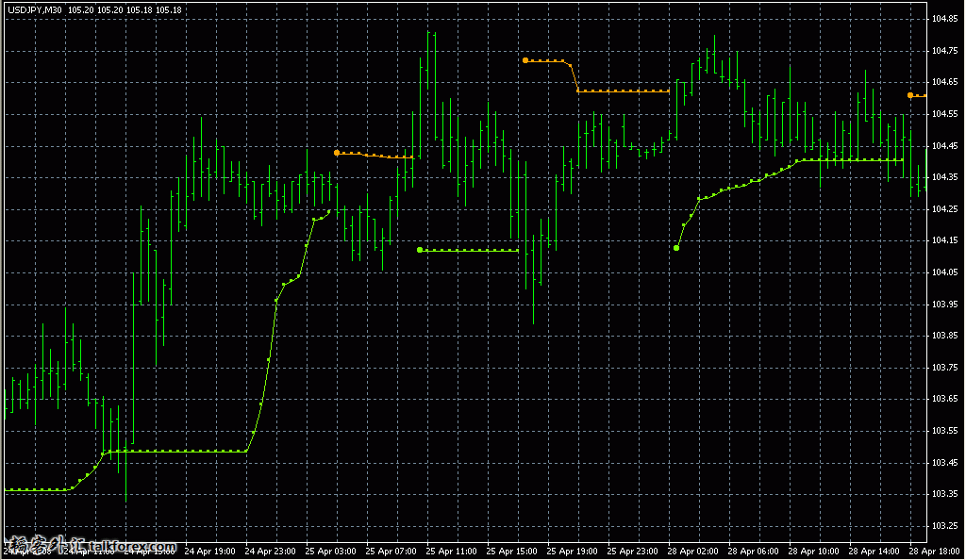This screenshot has height=560, width=966.
Task: Click the 28 Apr 06:00 time label
Action: (753, 552)
